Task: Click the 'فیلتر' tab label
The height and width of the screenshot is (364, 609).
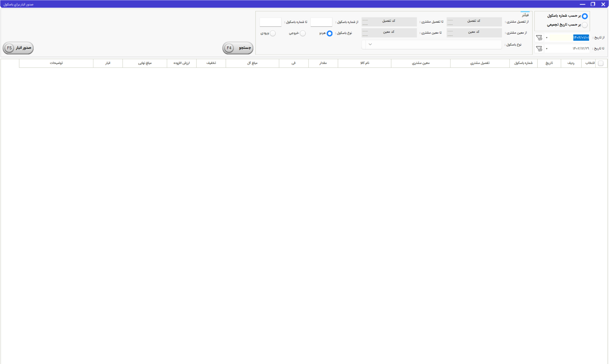Action: (x=525, y=15)
